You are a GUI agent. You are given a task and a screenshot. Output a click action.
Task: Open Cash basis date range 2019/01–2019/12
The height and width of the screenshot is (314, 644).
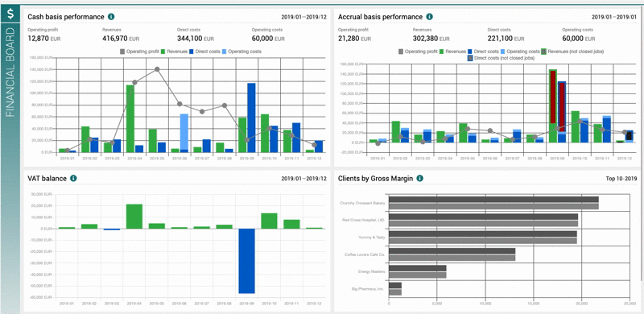(304, 17)
